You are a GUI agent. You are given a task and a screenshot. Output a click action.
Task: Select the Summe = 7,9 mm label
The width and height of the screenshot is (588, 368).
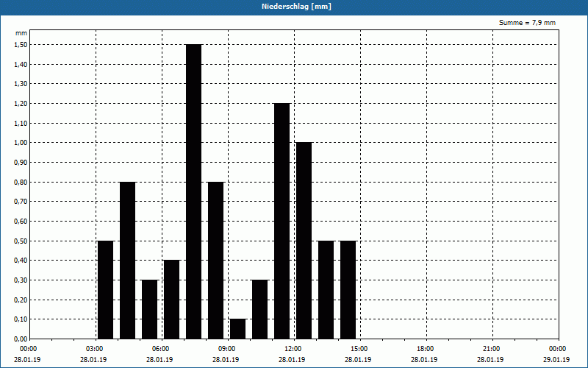point(527,23)
